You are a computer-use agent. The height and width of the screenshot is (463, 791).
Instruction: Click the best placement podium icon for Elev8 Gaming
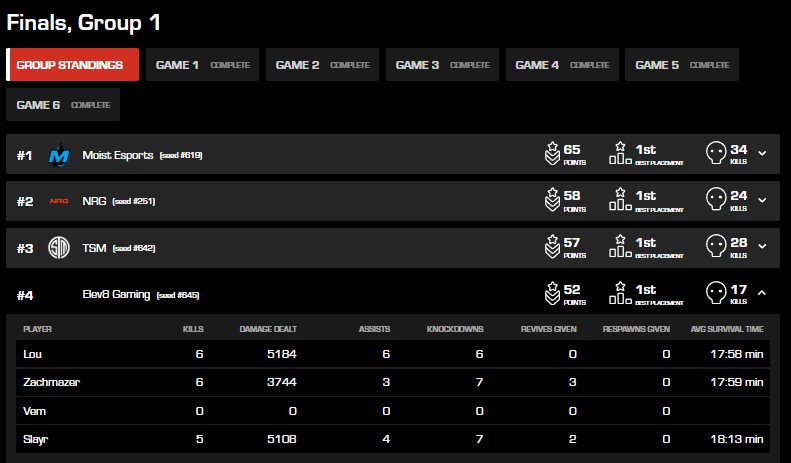click(620, 294)
